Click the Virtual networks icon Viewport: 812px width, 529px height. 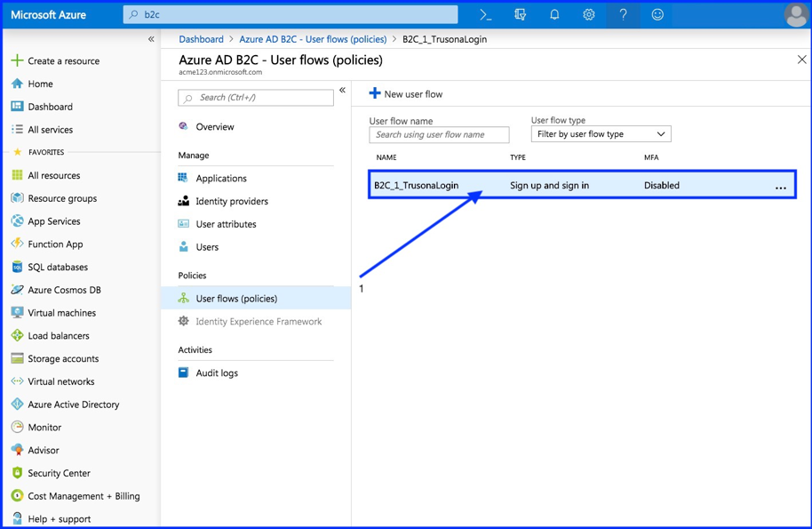coord(17,381)
